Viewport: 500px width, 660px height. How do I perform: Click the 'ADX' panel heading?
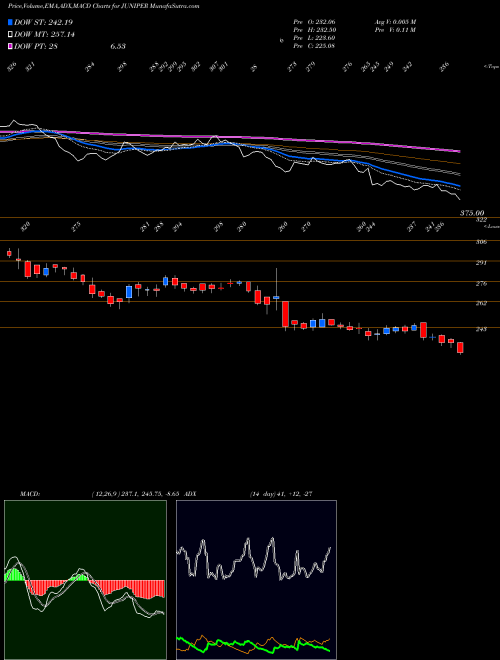191,494
